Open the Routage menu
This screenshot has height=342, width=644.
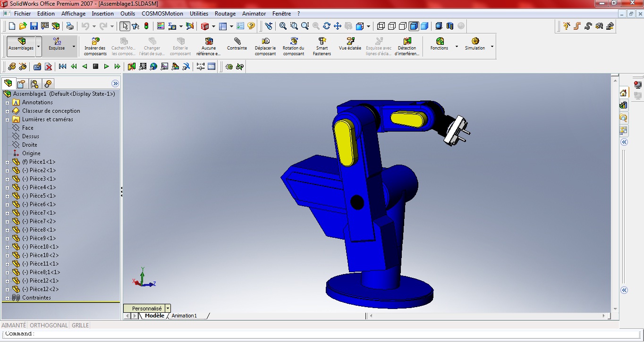[225, 14]
